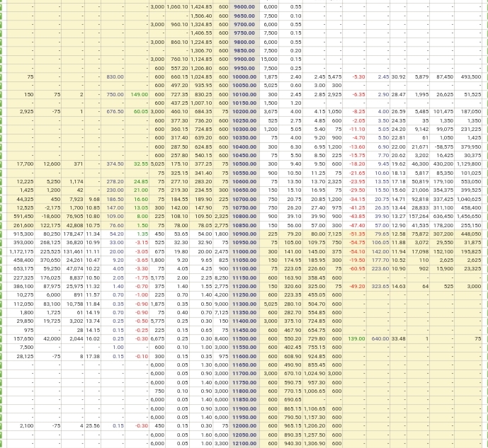Click the green 149.00 change value
The width and height of the screenshot is (488, 448).
[140, 95]
